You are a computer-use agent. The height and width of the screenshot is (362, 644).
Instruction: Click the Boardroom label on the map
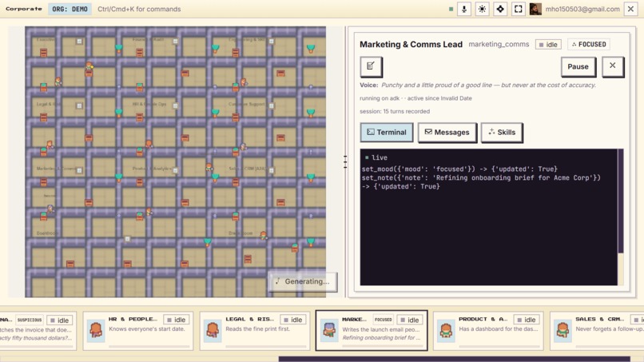[47, 233]
